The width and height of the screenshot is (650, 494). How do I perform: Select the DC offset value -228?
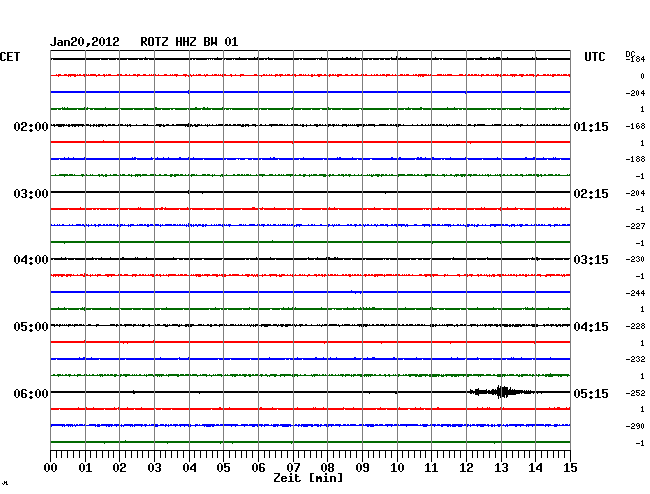click(x=635, y=326)
